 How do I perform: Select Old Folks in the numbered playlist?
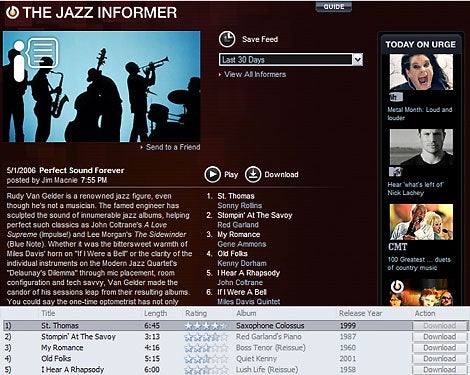point(232,254)
